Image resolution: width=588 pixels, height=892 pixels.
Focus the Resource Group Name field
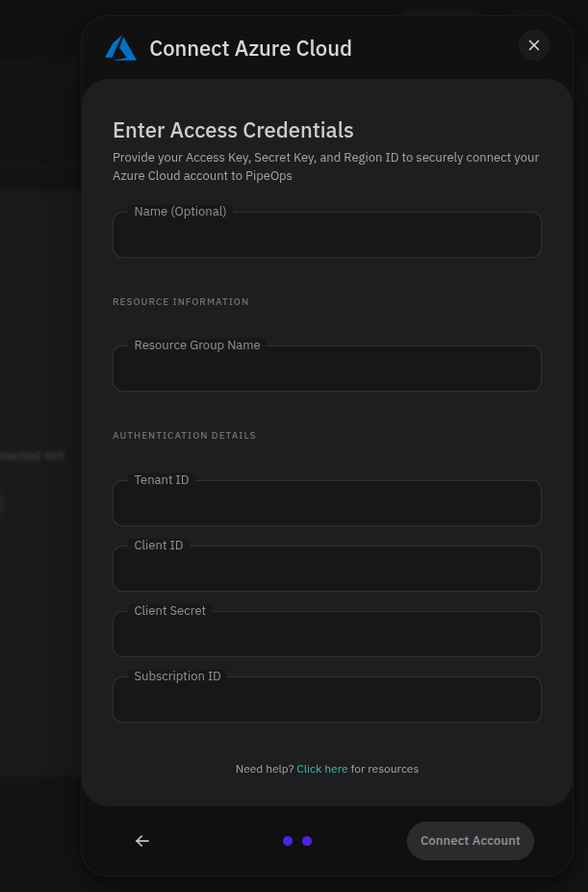pos(327,369)
